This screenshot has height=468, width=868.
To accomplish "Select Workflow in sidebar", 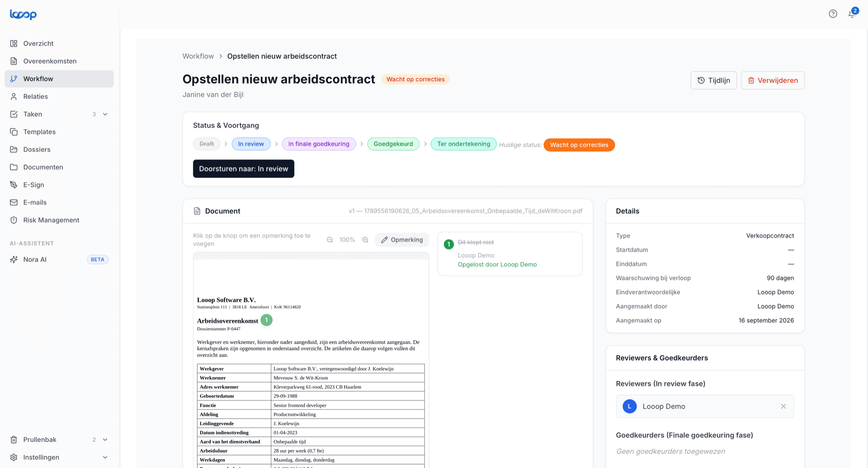I will [x=59, y=79].
